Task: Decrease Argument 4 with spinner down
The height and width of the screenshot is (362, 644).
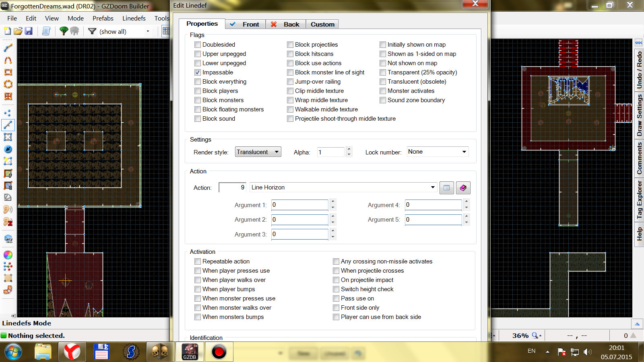Action: [x=466, y=208]
